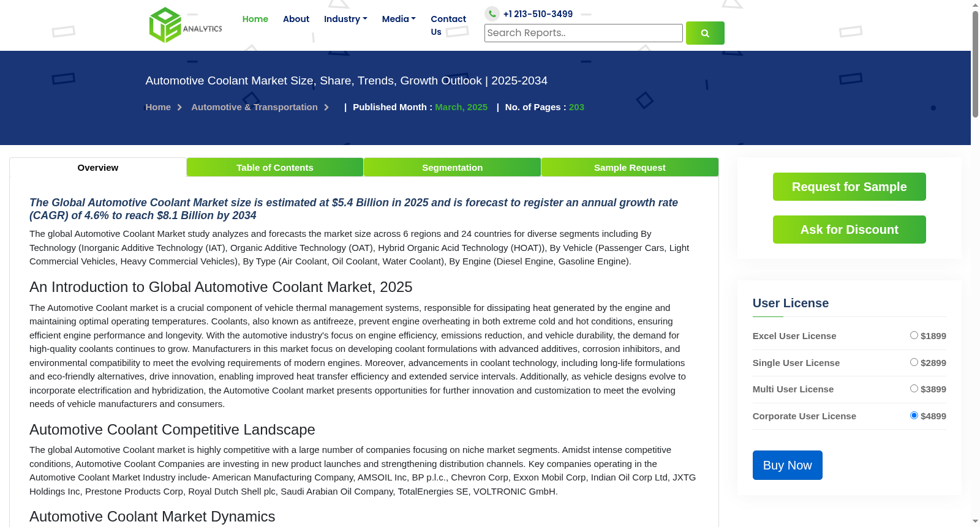This screenshot has width=980, height=527.
Task: Click the UG Analytics logo
Action: tap(186, 25)
